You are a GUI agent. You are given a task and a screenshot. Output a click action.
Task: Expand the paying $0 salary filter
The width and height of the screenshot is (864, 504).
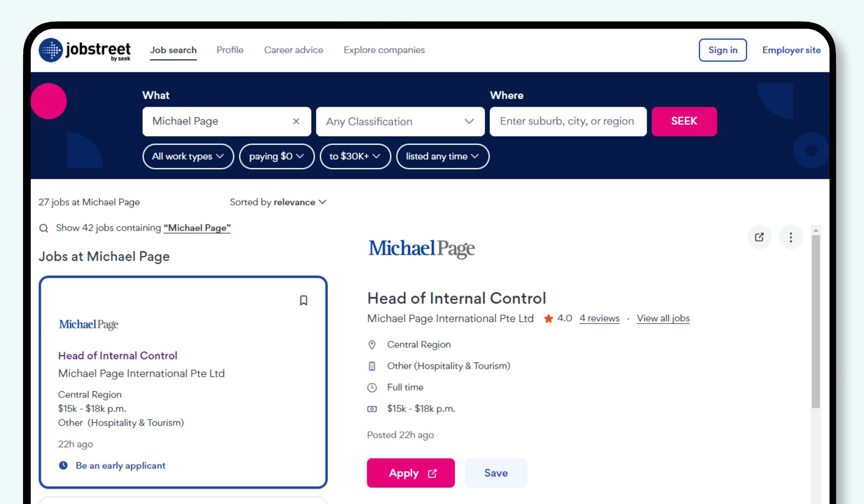[x=277, y=156]
